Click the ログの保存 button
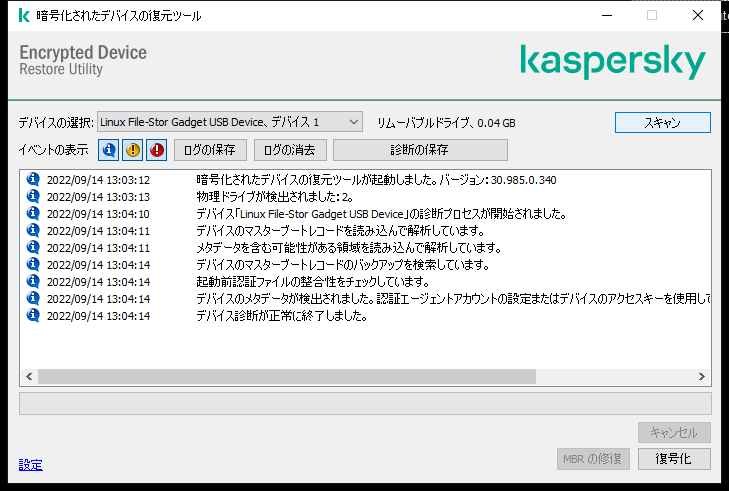The width and height of the screenshot is (729, 491). [210, 150]
